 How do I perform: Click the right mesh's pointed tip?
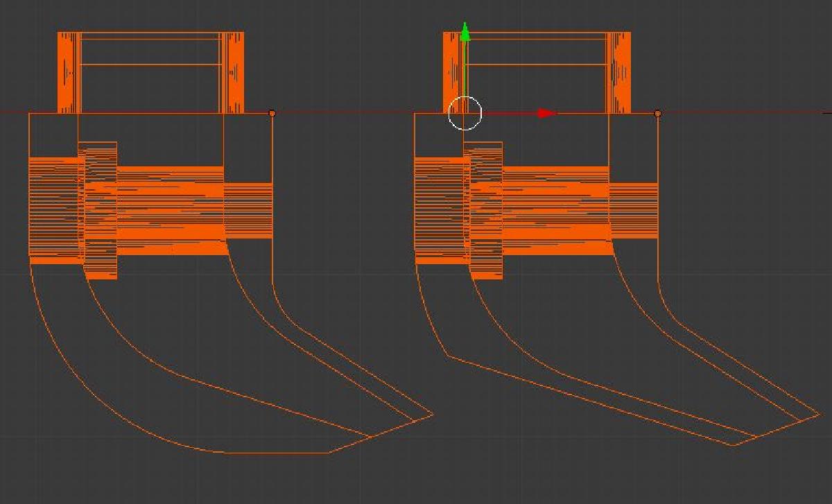tap(820, 415)
